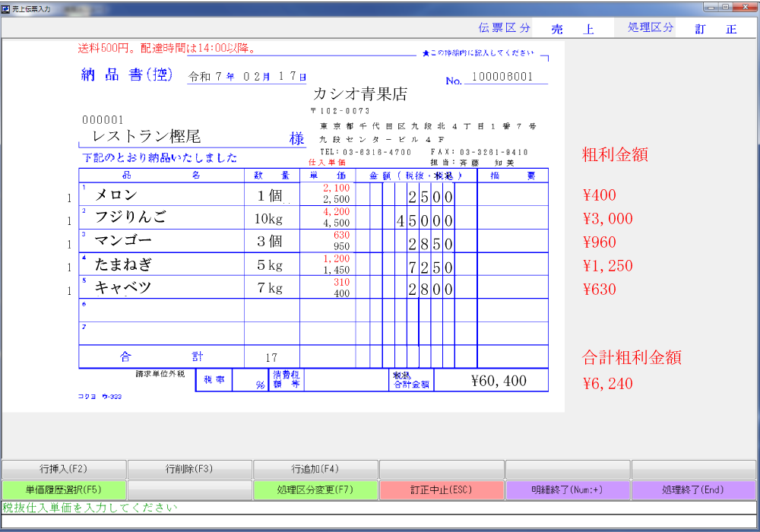Click the 行削除(F3) delete row button
The width and height of the screenshot is (760, 532).
point(189,469)
